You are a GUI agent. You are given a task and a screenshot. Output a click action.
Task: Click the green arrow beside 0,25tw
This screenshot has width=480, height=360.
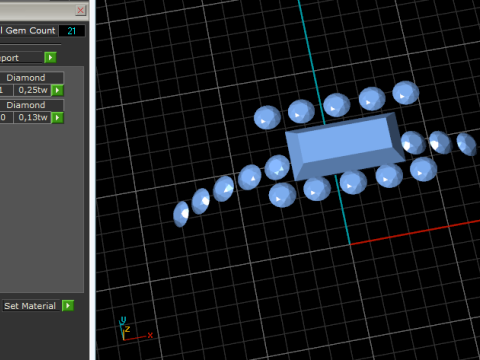point(57,90)
